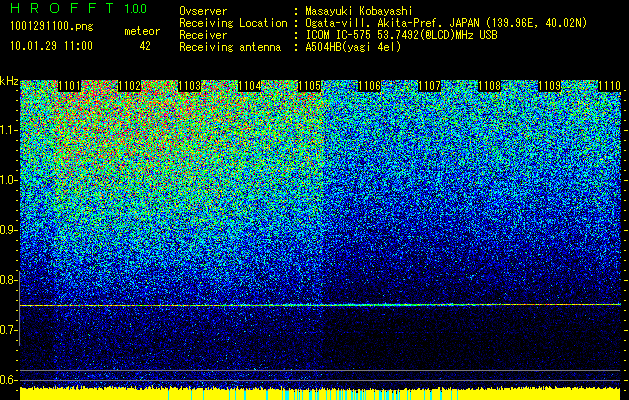Select the filename 1001291100.png
629x400 pixels.
click(52, 26)
